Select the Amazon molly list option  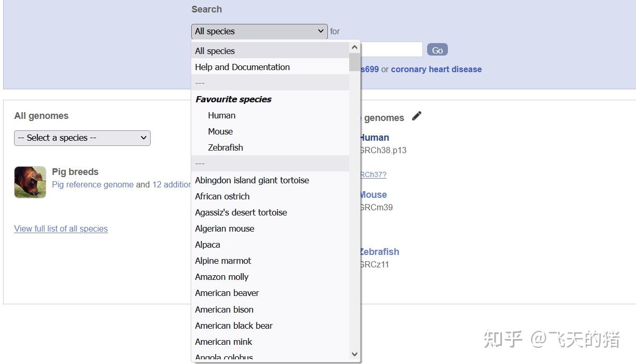(x=222, y=277)
